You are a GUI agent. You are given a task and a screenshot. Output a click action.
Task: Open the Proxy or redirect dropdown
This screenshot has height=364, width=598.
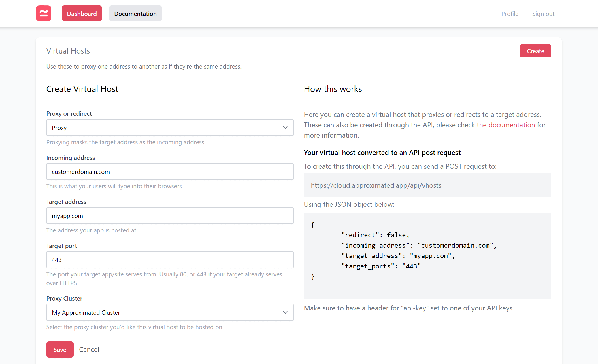tap(170, 127)
